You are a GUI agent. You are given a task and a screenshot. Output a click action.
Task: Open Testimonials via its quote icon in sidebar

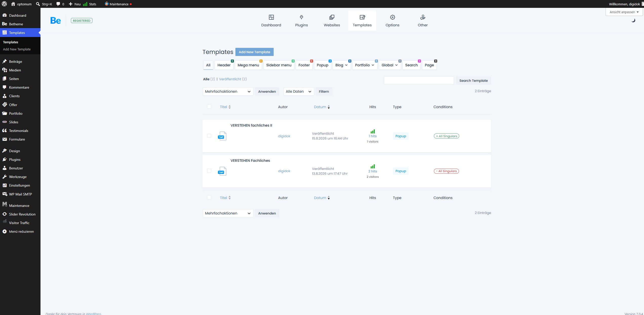5,130
